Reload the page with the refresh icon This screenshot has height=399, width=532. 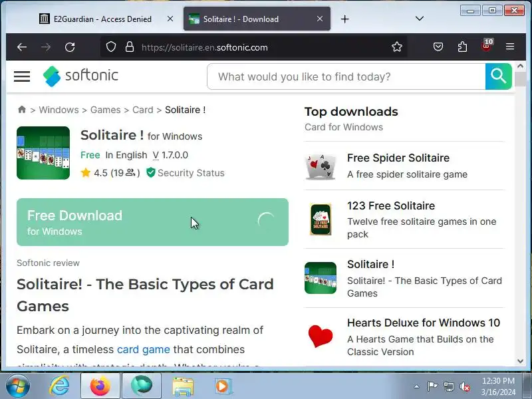pyautogui.click(x=70, y=47)
